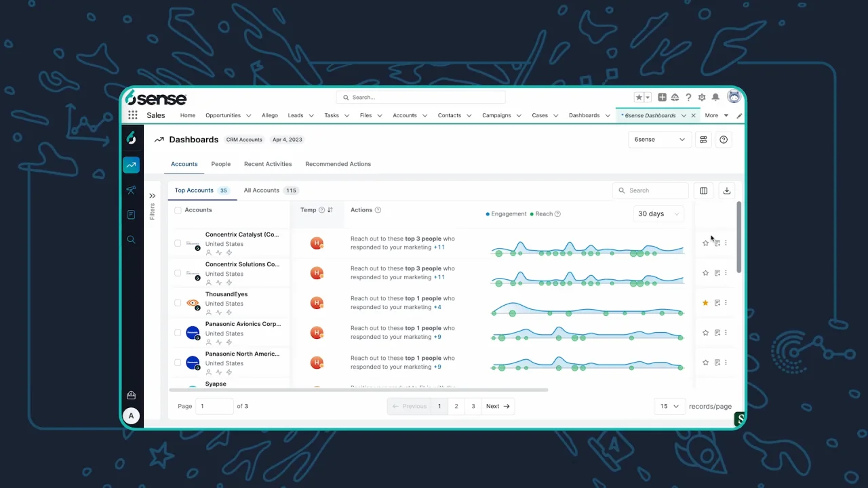The image size is (868, 488).
Task: Open the notifications bell in the top bar
Action: 715,98
